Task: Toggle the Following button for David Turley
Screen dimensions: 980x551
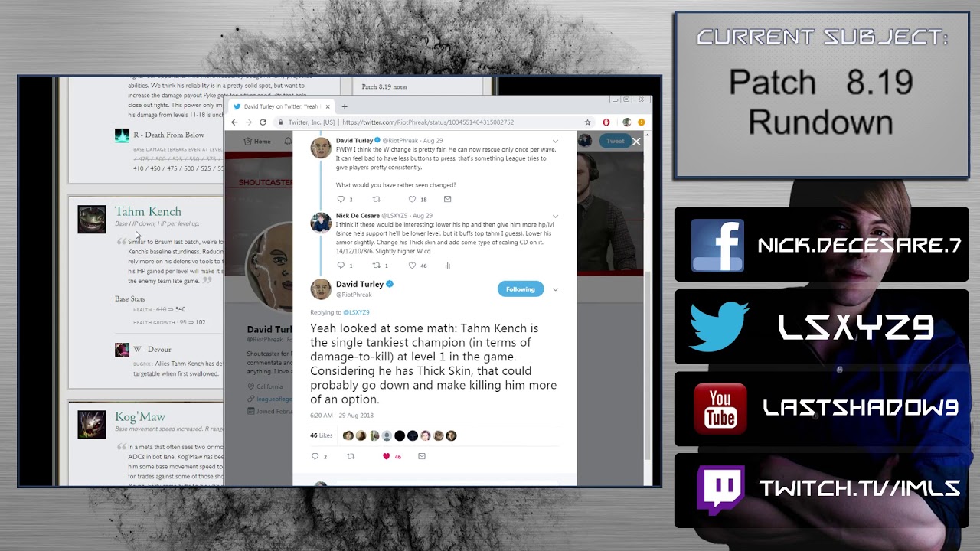Action: pyautogui.click(x=521, y=289)
